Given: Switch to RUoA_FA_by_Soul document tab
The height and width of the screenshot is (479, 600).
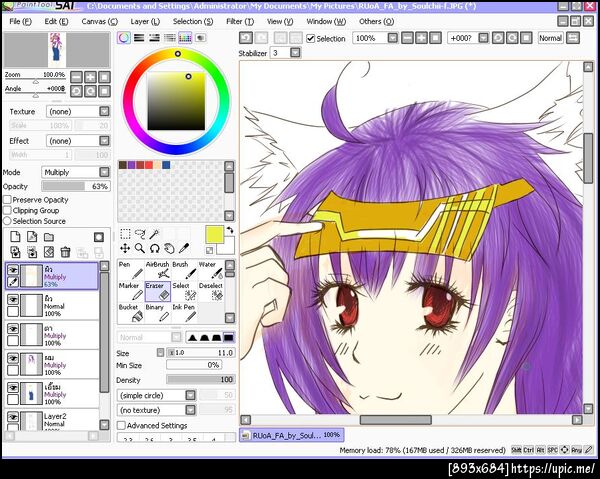Looking at the screenshot, I should point(292,435).
